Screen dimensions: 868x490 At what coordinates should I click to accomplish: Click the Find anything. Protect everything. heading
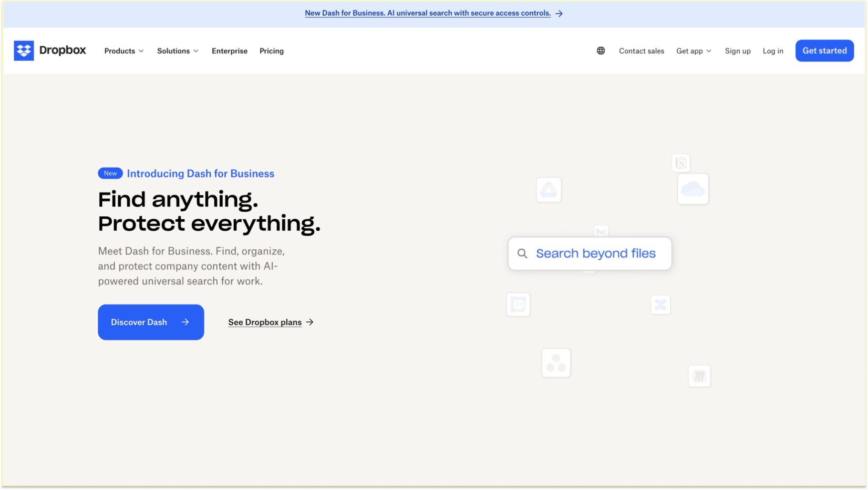pyautogui.click(x=209, y=212)
